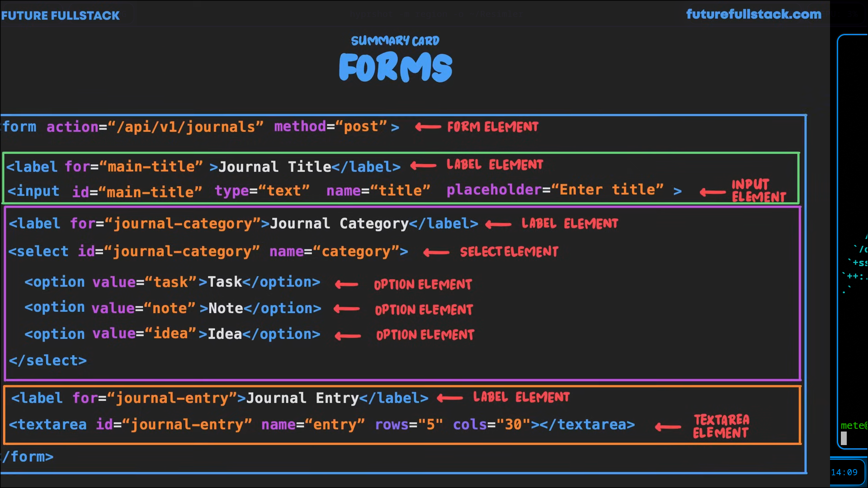This screenshot has height=488, width=868.
Task: Open the futurefullstack.com link
Action: 754,14
